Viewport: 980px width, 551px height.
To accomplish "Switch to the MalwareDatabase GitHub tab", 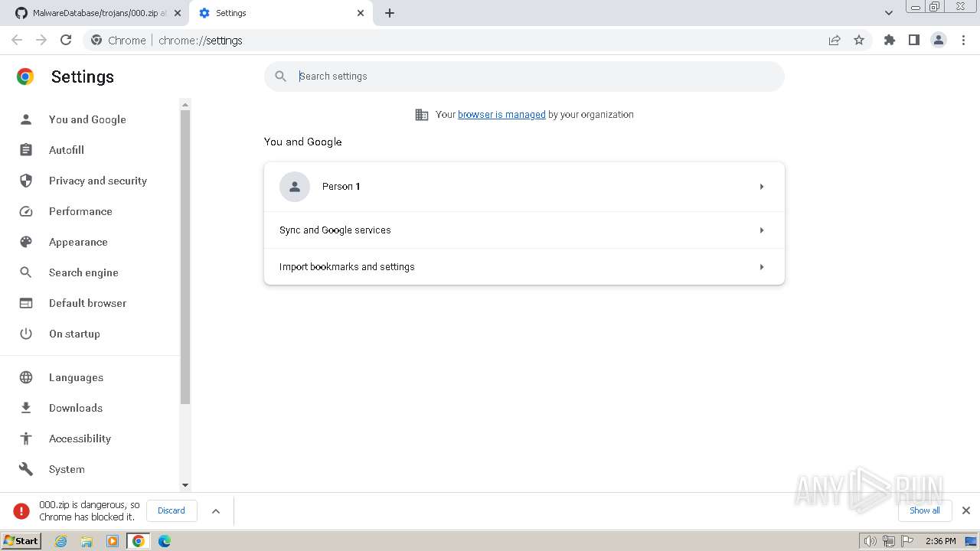I will coord(96,13).
